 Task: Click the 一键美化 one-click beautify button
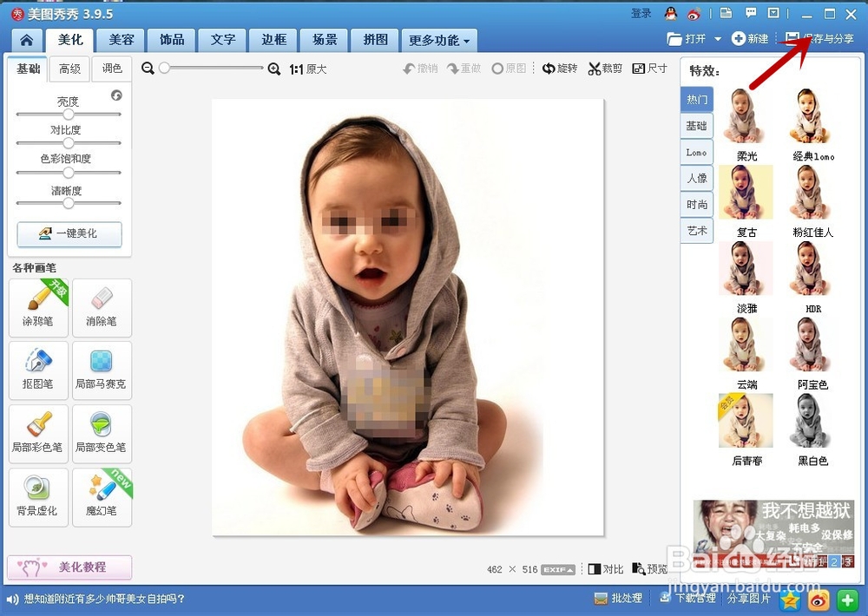tap(69, 233)
